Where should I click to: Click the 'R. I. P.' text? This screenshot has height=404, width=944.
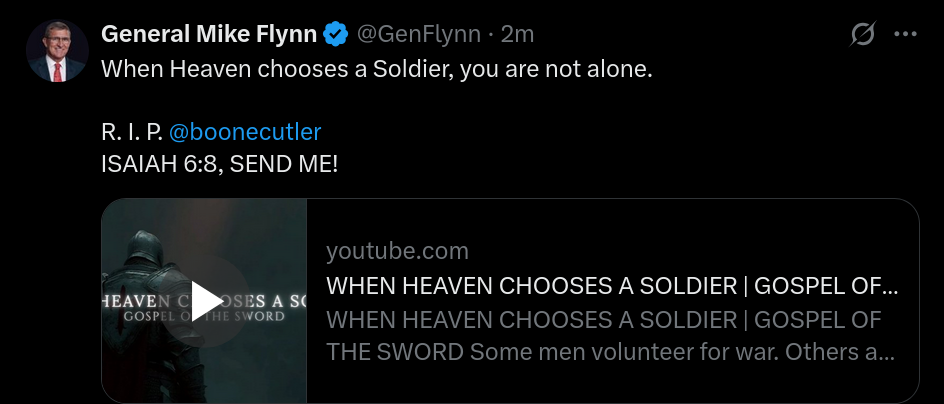pyautogui.click(x=132, y=131)
